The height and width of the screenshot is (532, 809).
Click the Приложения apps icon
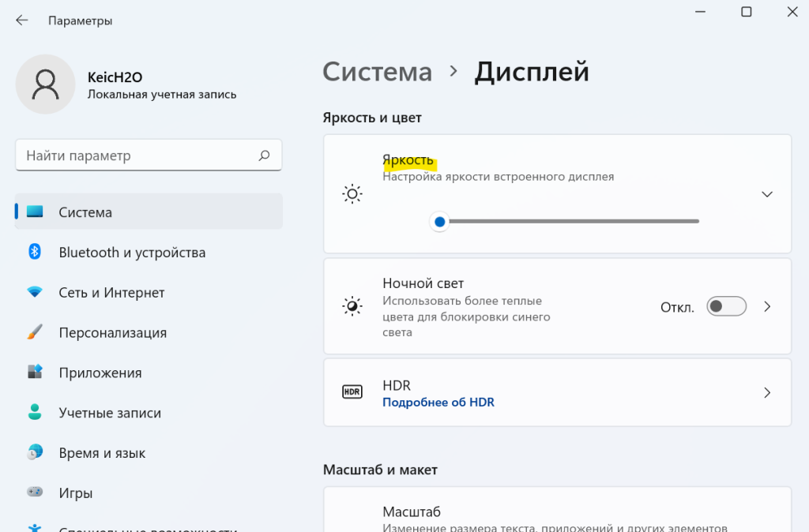[35, 372]
